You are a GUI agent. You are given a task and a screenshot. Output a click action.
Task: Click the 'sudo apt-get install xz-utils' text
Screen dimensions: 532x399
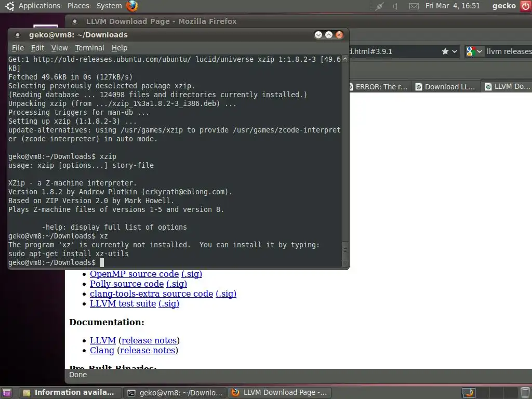point(69,254)
